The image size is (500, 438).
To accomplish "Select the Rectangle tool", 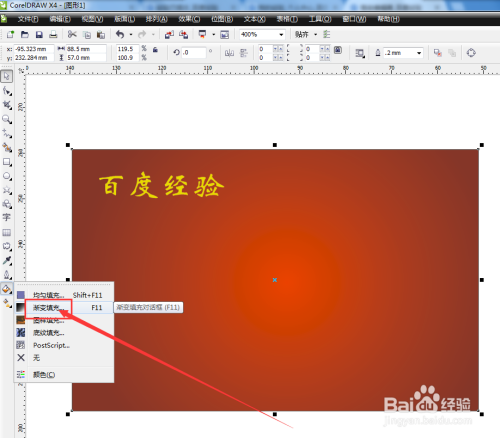I will [7, 162].
